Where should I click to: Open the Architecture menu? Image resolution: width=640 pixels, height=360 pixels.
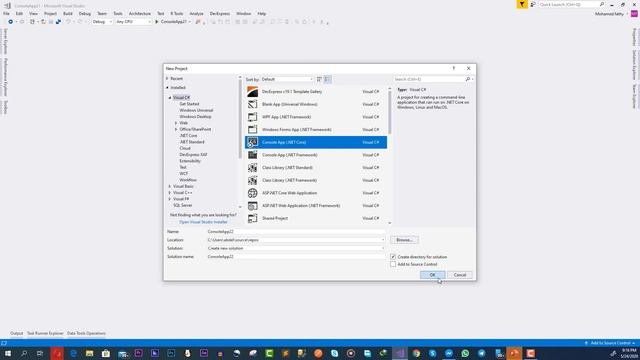tap(140, 13)
